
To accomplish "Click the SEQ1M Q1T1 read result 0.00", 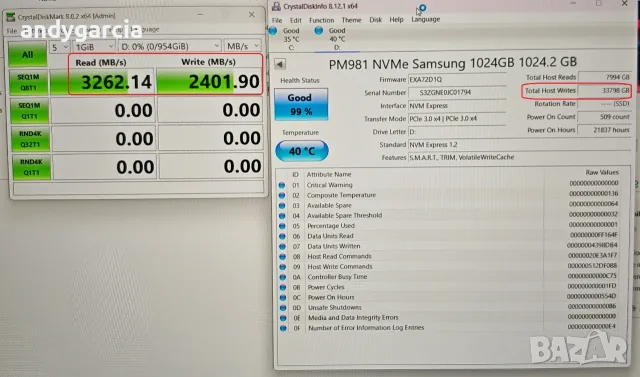I will coord(103,110).
